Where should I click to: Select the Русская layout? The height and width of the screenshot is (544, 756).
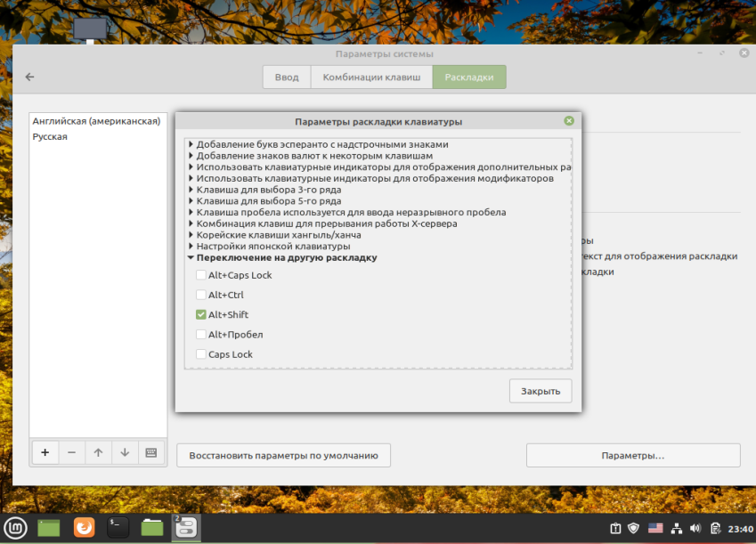(x=98, y=136)
